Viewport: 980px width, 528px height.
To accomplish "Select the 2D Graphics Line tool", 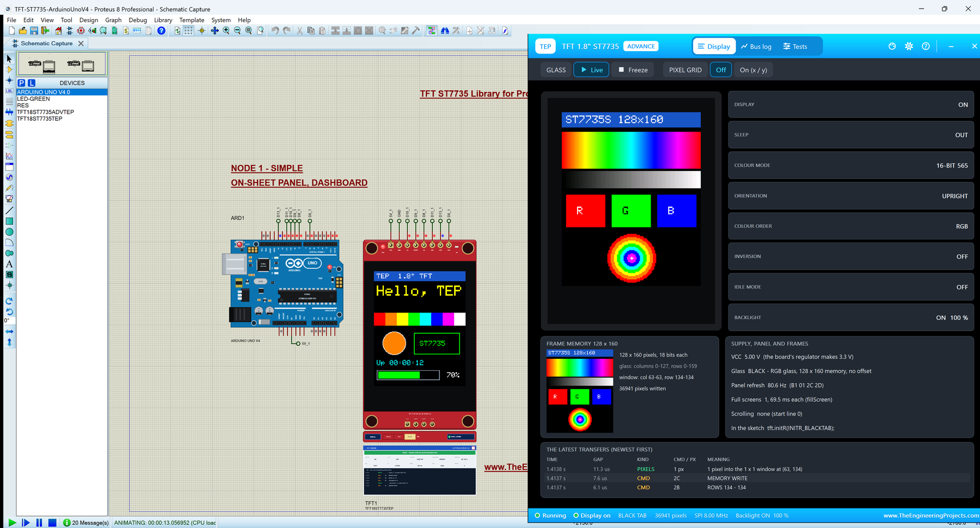I will (9, 210).
